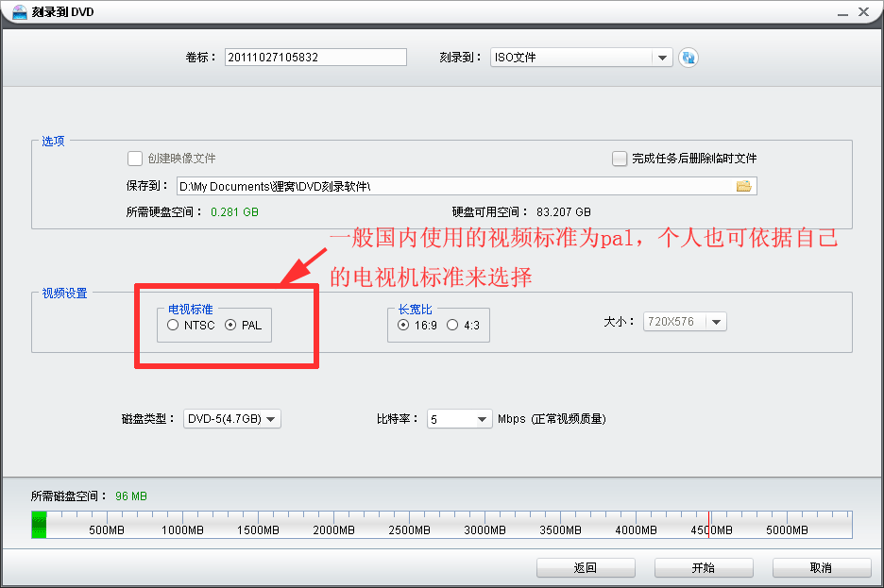The width and height of the screenshot is (884, 588).
Task: Close the 刻录到 DVD window
Action: click(x=864, y=12)
